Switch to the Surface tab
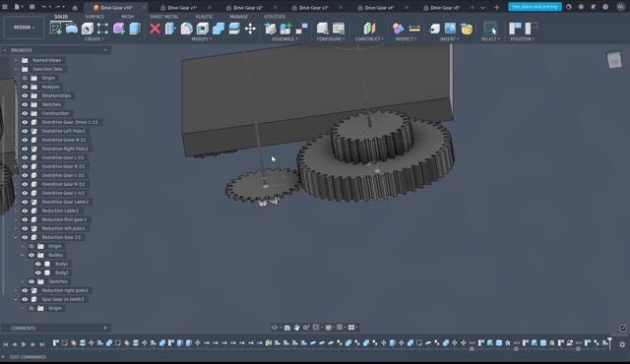 [94, 17]
